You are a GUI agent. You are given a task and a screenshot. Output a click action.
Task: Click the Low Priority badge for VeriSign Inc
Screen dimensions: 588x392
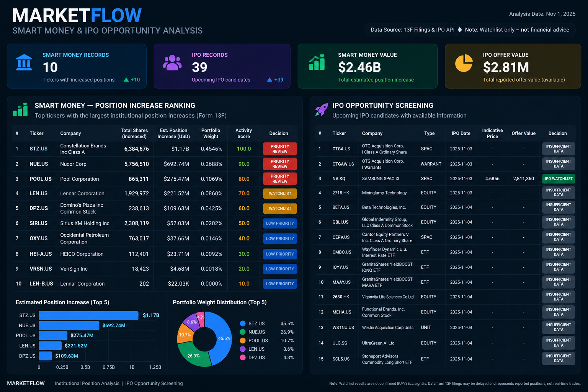pyautogui.click(x=280, y=269)
